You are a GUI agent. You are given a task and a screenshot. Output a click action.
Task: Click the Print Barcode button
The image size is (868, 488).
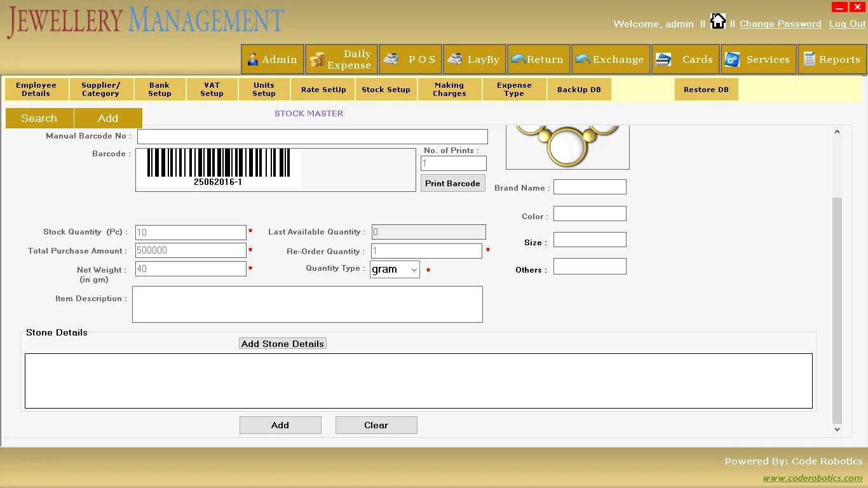(x=453, y=183)
